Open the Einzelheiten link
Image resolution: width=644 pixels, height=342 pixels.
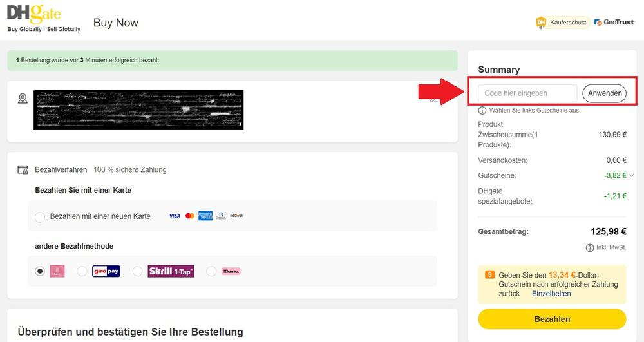tap(551, 294)
